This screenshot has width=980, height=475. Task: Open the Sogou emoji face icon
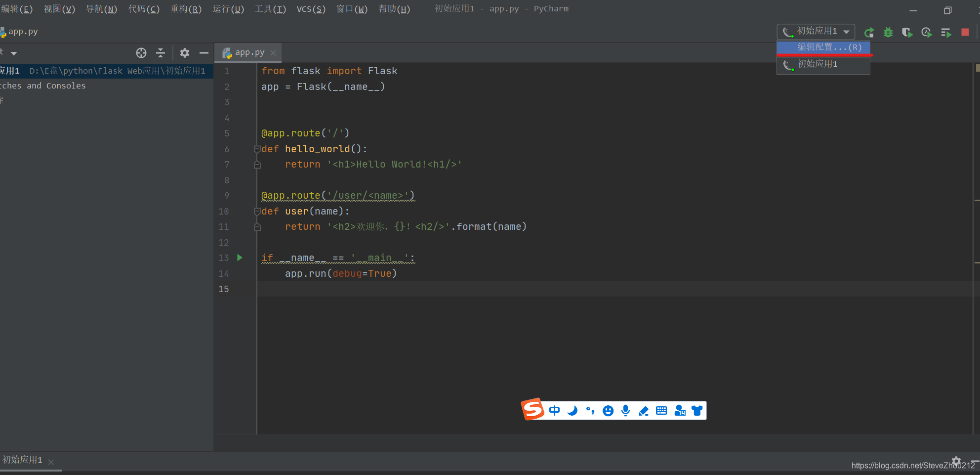click(608, 411)
